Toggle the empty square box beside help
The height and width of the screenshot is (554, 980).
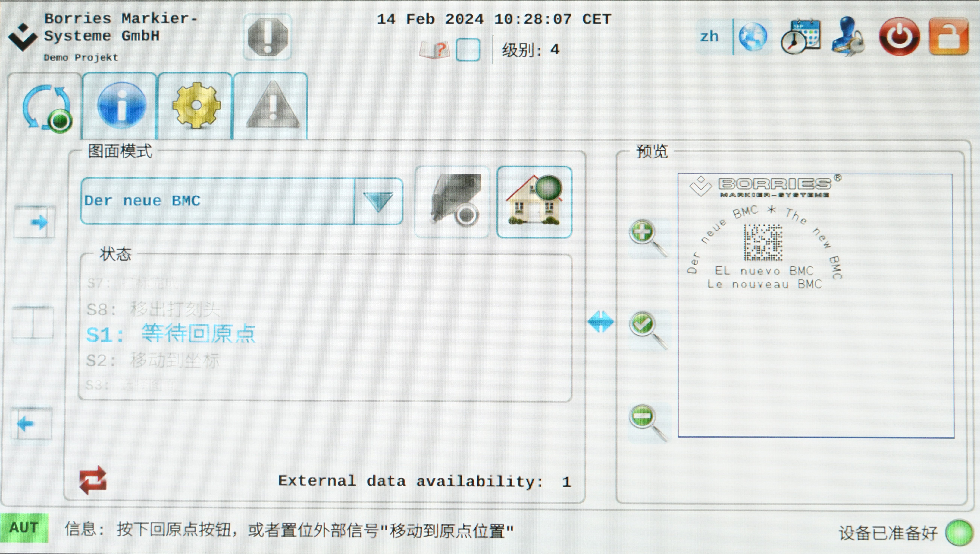(x=468, y=50)
